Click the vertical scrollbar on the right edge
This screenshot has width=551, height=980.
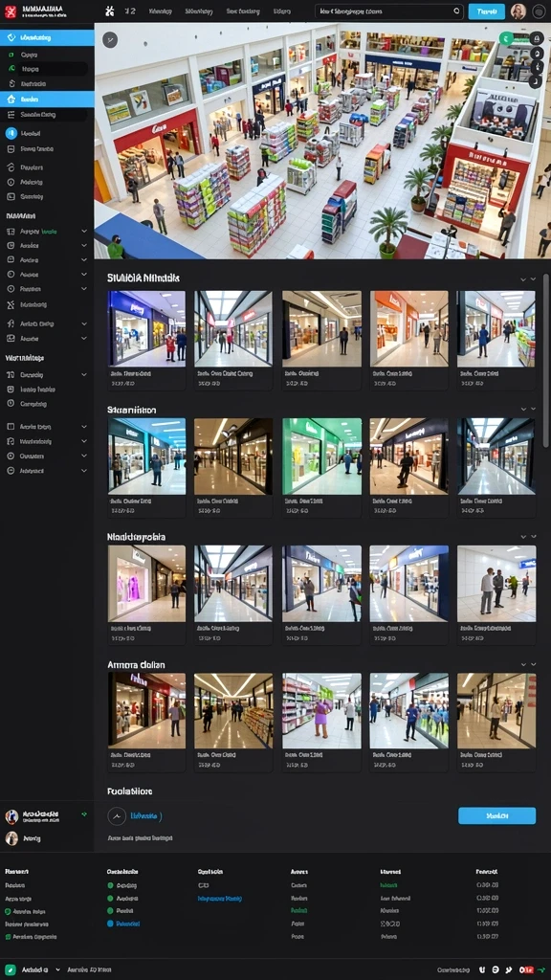(546, 361)
